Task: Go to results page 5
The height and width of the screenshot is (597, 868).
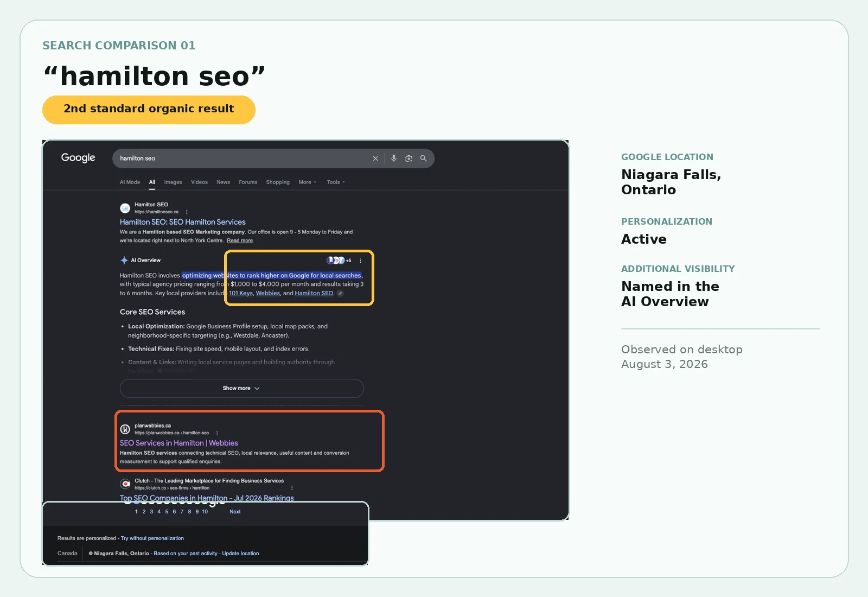Action: coord(167,512)
